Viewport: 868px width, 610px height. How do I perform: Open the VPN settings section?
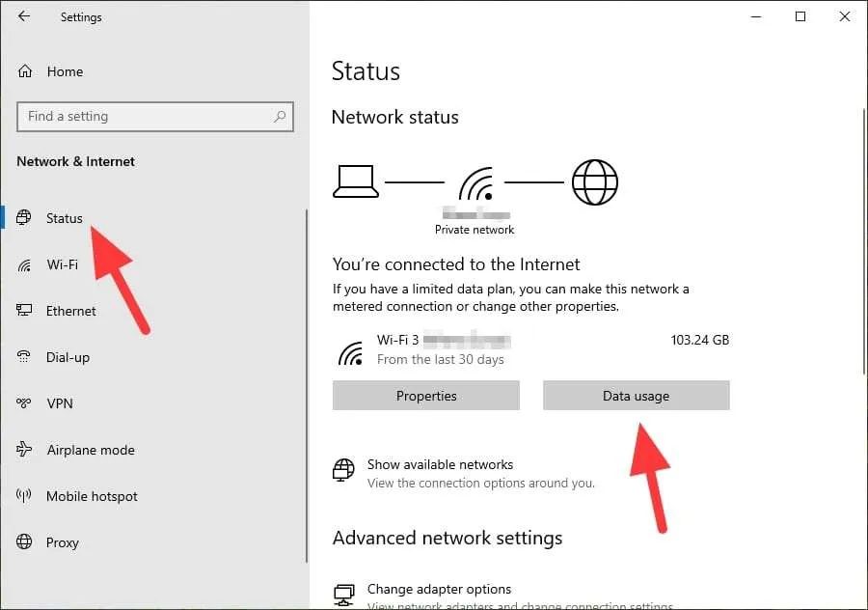click(x=60, y=403)
